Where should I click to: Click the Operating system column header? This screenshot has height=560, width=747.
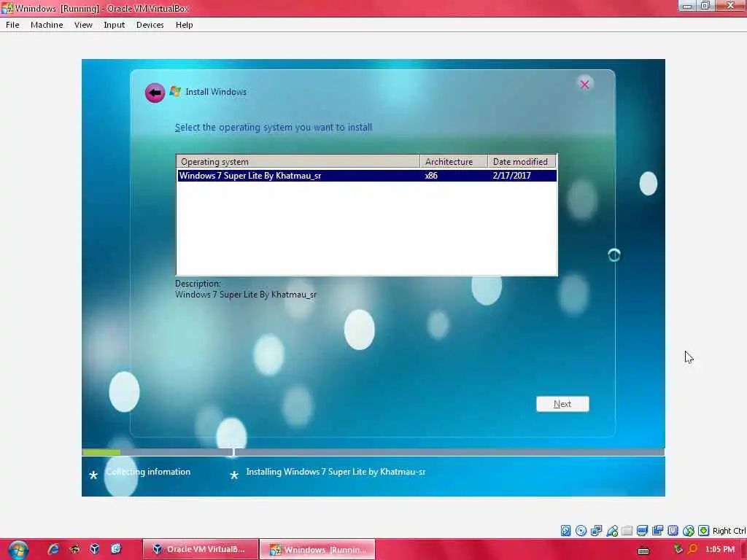[x=298, y=161]
